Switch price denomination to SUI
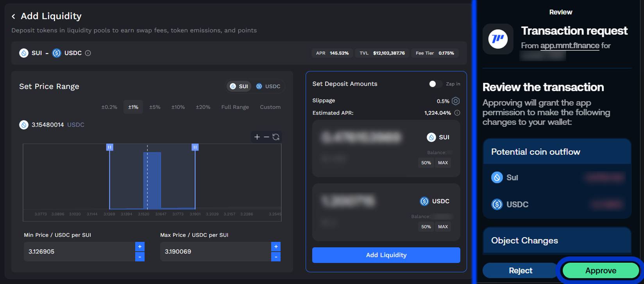 click(x=239, y=86)
